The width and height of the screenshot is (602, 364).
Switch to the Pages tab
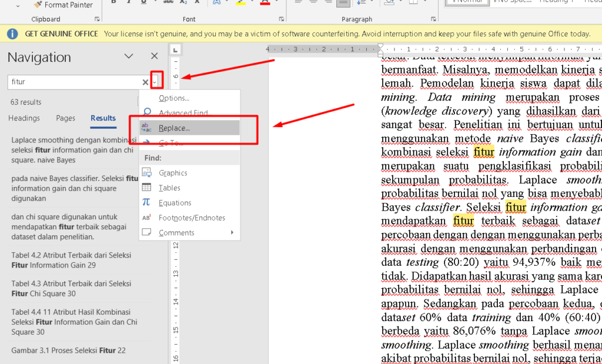click(x=65, y=118)
